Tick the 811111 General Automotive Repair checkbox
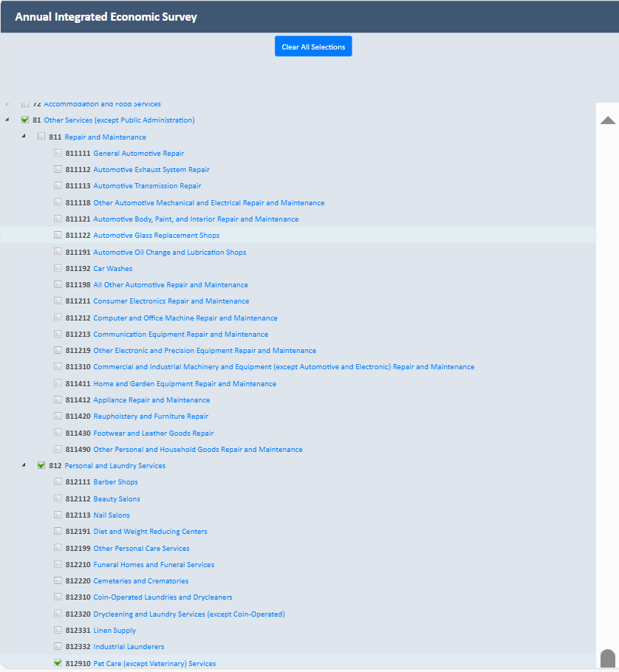This screenshot has height=672, width=619. pyautogui.click(x=58, y=153)
